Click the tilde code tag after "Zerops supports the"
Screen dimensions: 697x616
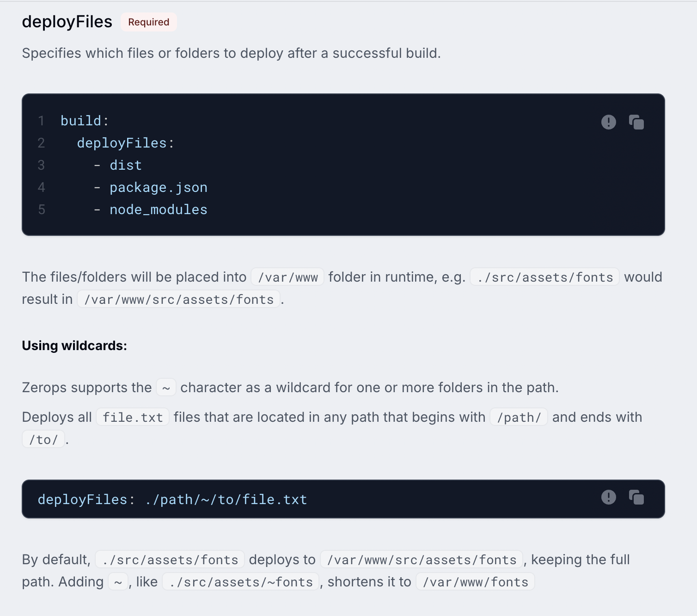pos(166,388)
